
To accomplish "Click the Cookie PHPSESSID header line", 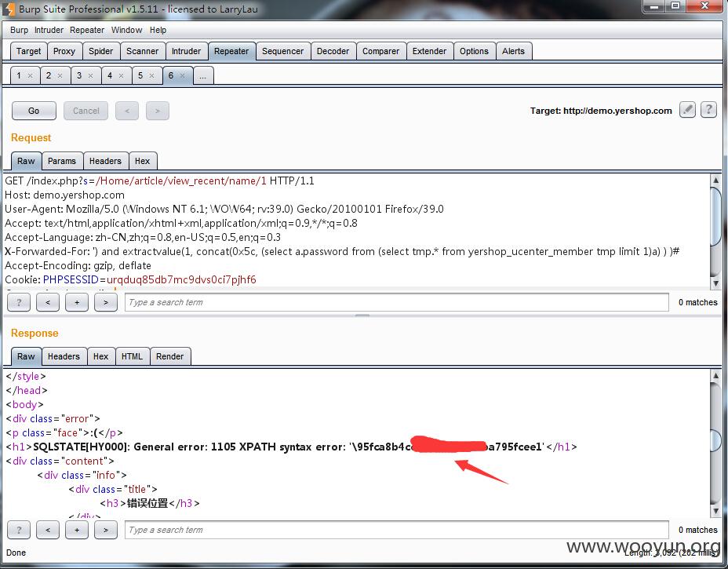I will tap(130, 279).
